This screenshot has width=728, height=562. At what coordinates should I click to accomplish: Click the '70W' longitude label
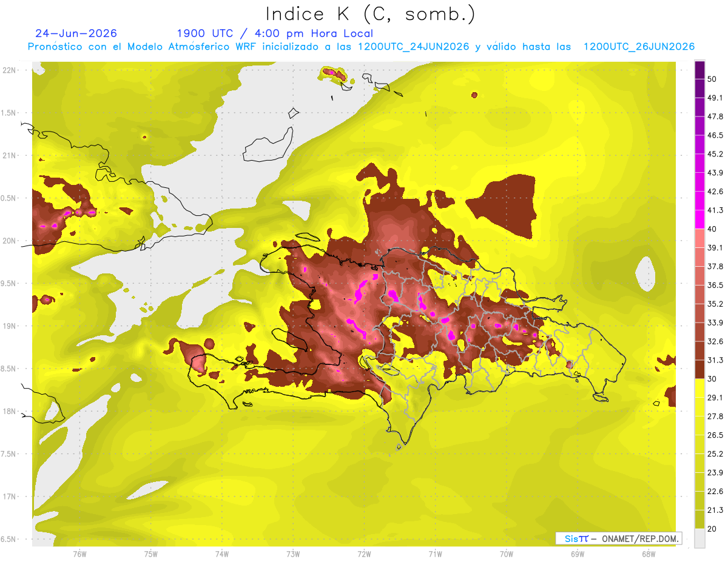click(x=507, y=554)
